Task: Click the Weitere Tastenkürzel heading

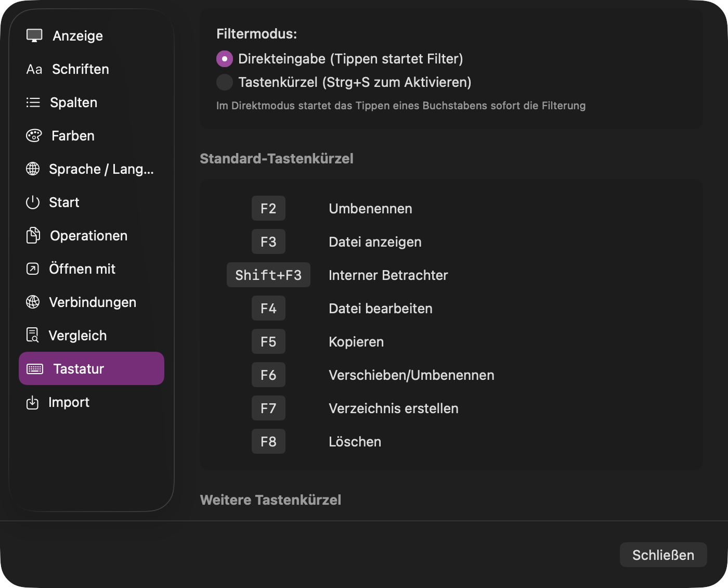Action: 270,500
